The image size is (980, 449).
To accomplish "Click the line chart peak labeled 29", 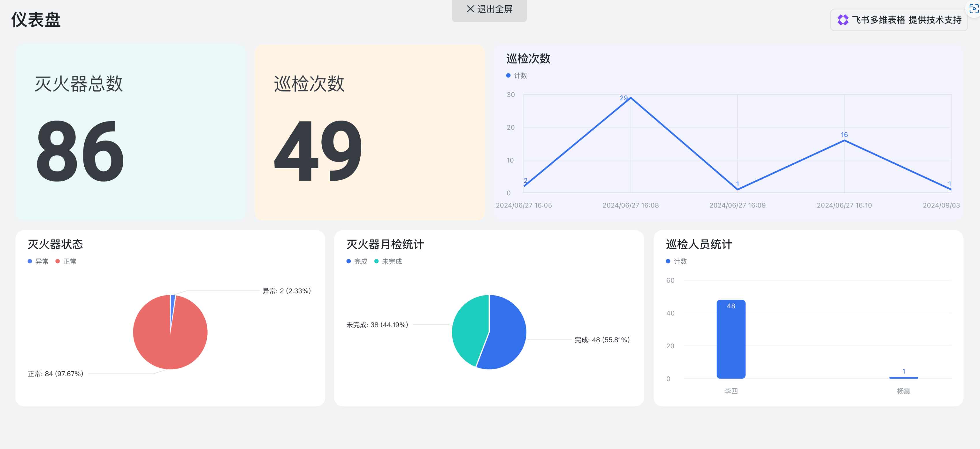I will [630, 98].
